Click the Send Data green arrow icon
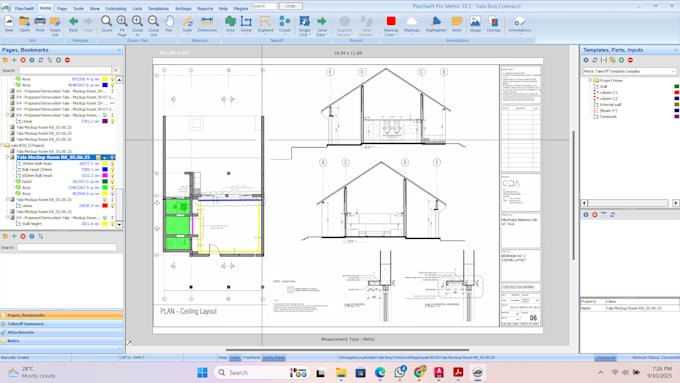 (322, 21)
